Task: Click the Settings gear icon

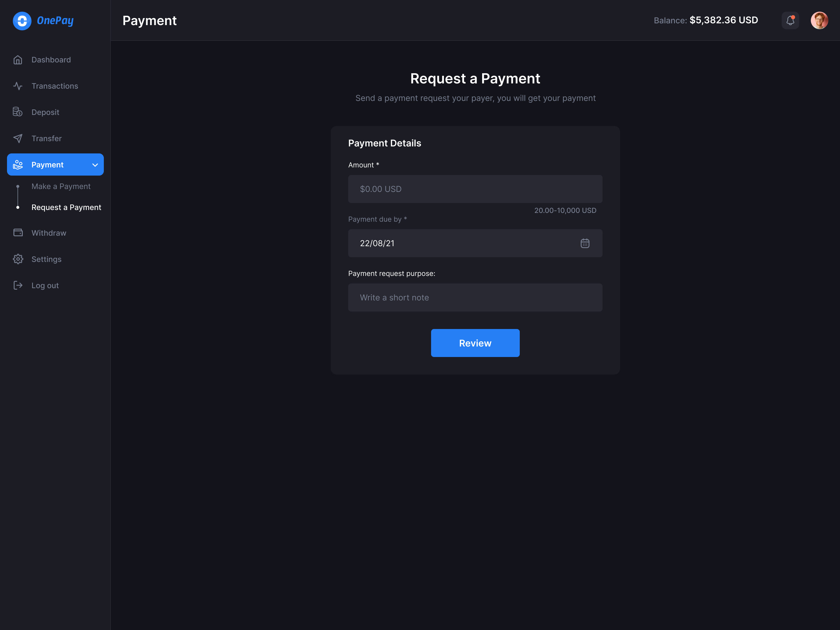Action: (18, 259)
